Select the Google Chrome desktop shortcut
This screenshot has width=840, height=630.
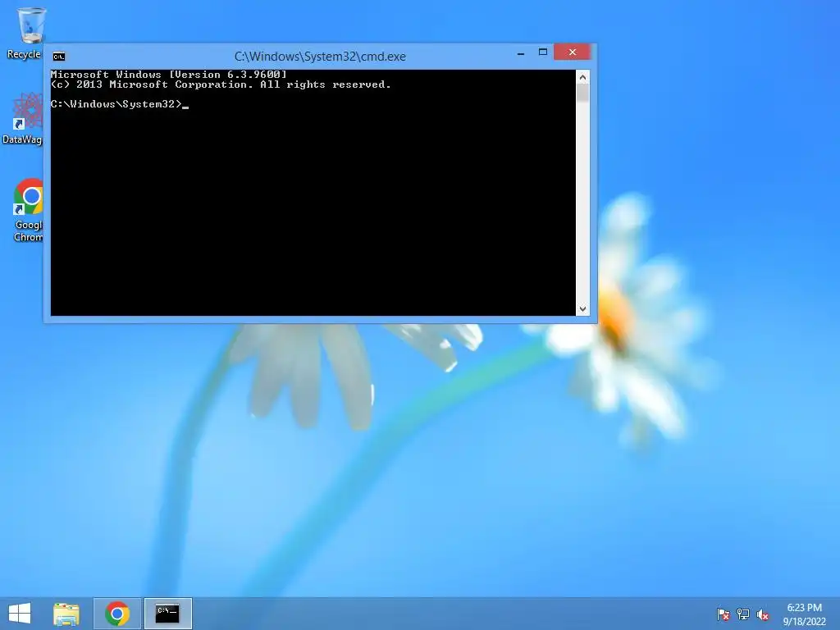pyautogui.click(x=28, y=210)
